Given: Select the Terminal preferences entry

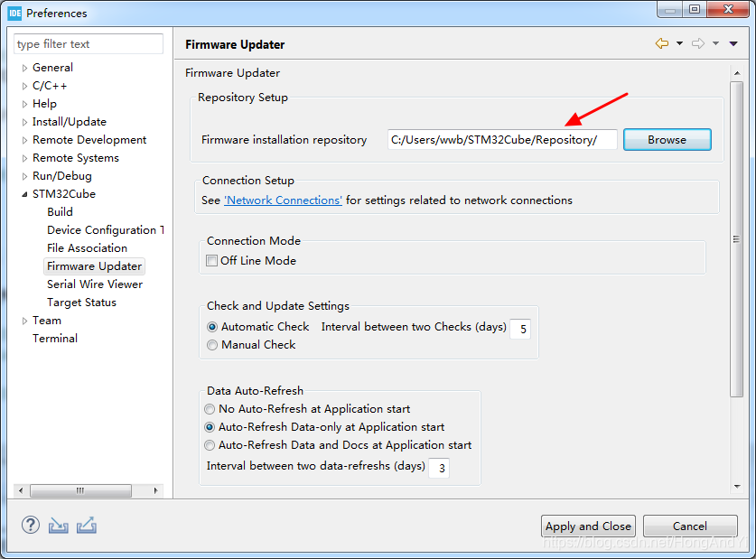Looking at the screenshot, I should [x=55, y=339].
